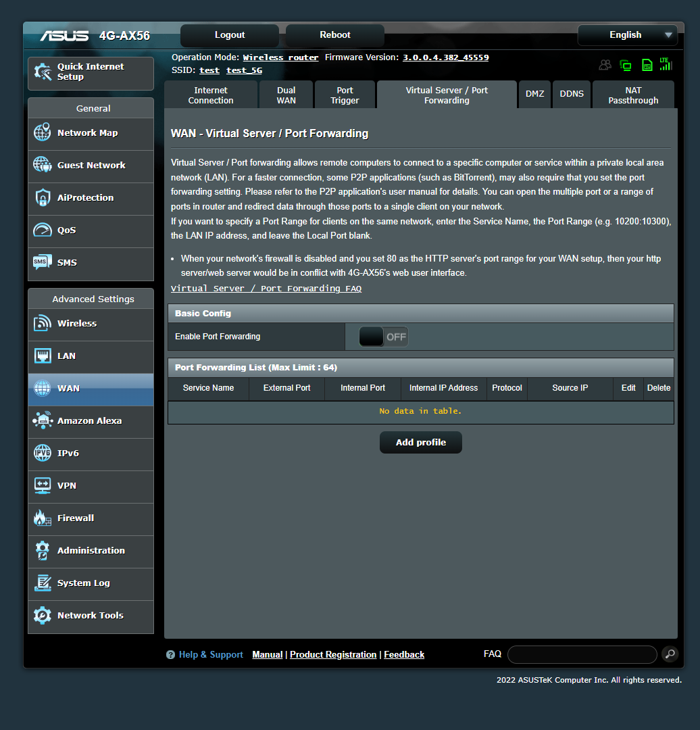Click the ASUS logo
Viewport: 700px width, 730px height.
64,36
